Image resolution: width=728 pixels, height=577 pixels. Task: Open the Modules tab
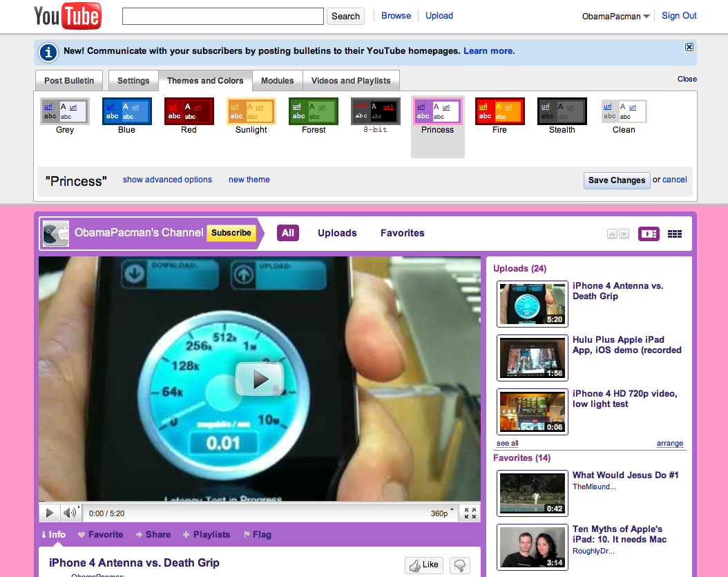pos(277,80)
